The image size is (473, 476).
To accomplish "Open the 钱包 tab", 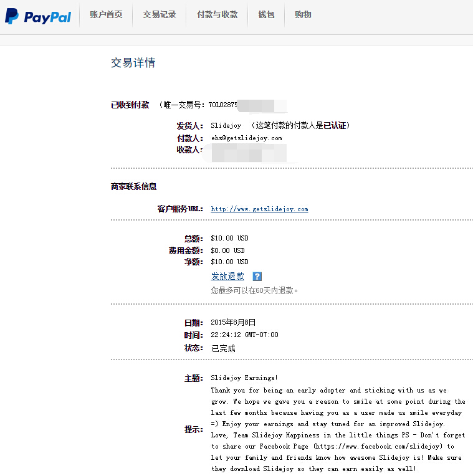I will point(266,14).
